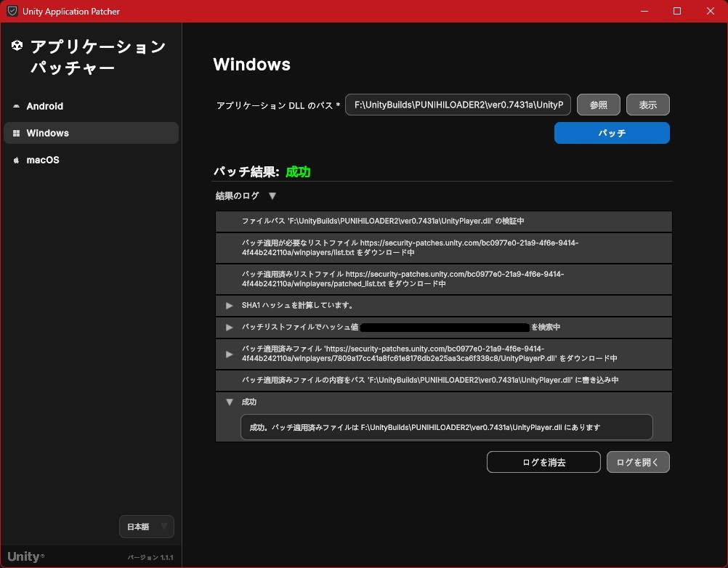This screenshot has height=568, width=728.
Task: Click the Android robot icon in sidebar
Action: pos(16,106)
